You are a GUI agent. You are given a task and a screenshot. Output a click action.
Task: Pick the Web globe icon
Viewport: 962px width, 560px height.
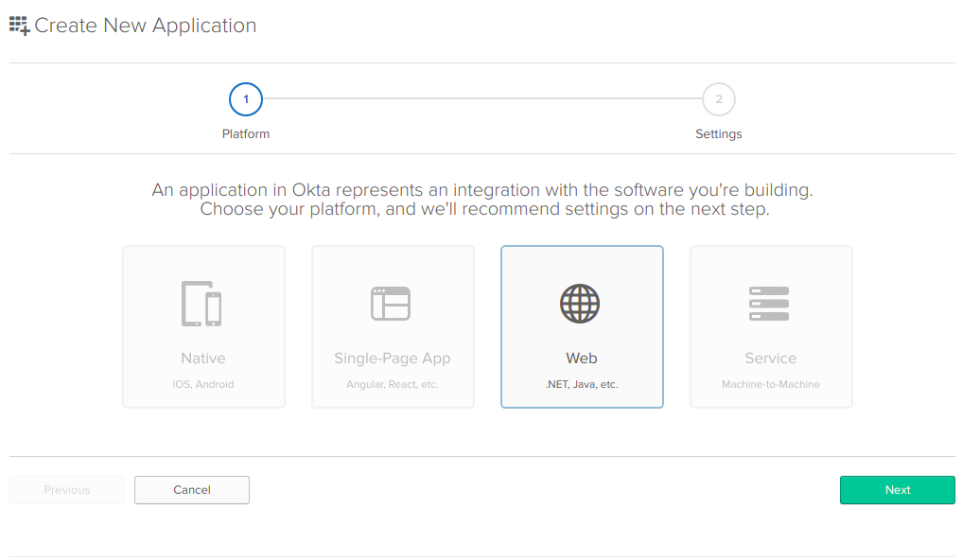click(580, 304)
